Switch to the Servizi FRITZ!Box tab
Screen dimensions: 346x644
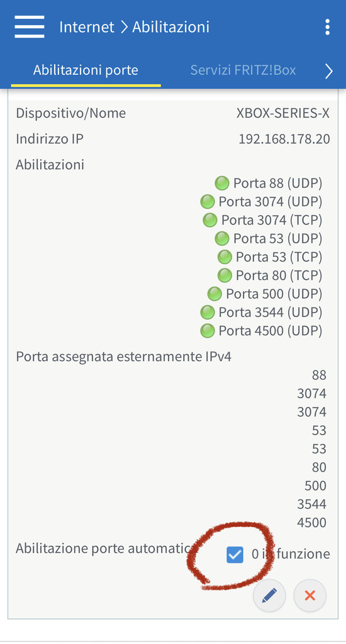pos(243,70)
